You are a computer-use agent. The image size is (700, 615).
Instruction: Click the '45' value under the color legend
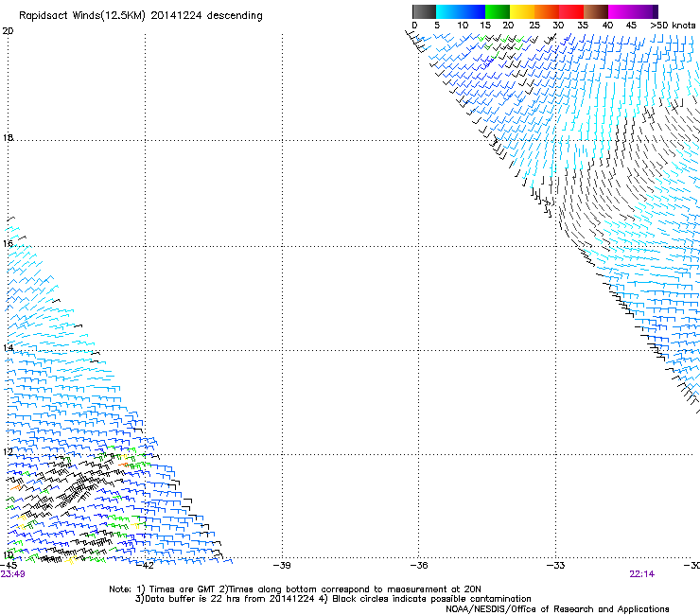point(631,26)
